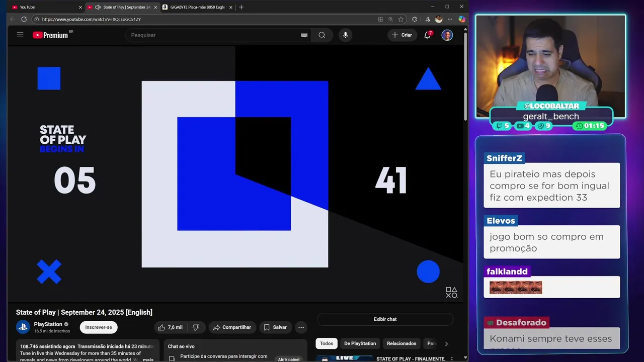Open the YouTube guide hamburger menu
This screenshot has width=644, height=362.
[x=20, y=35]
